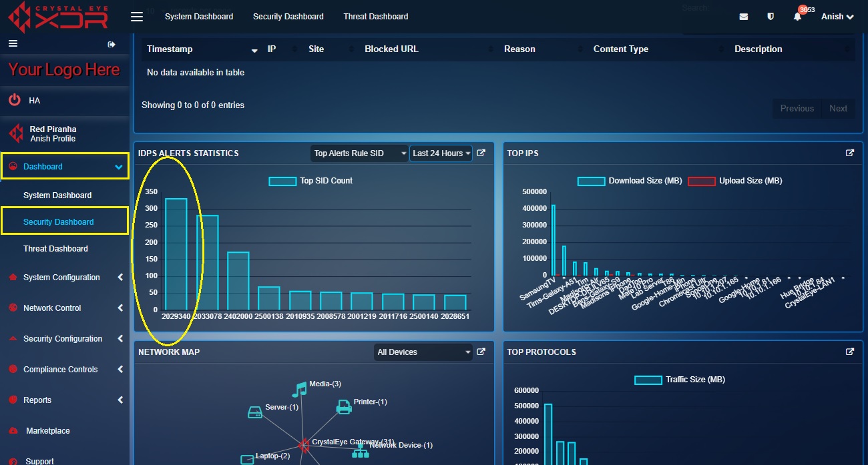The height and width of the screenshot is (465, 868).
Task: Click the 2402000 SID bar
Action: point(238,281)
